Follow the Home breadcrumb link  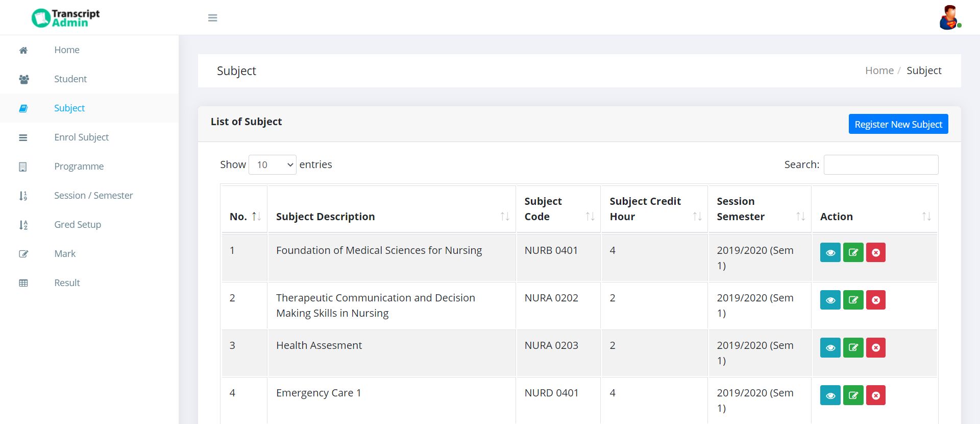tap(879, 70)
